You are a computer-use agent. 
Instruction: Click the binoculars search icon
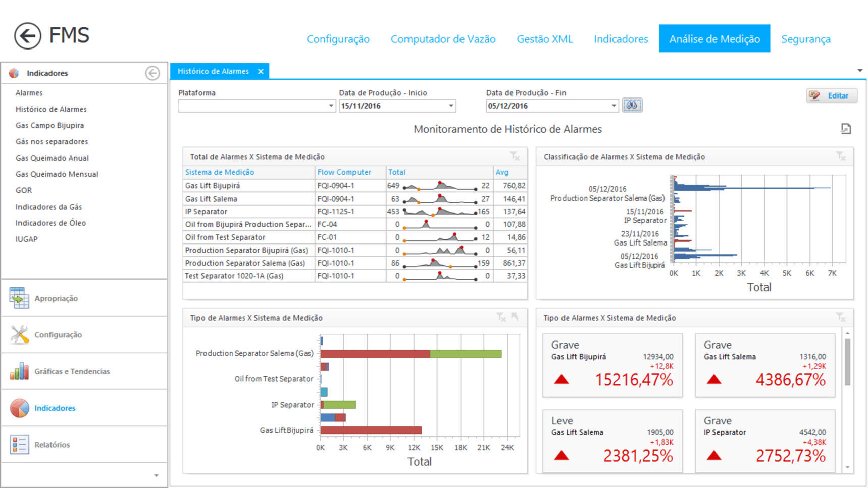coord(632,105)
